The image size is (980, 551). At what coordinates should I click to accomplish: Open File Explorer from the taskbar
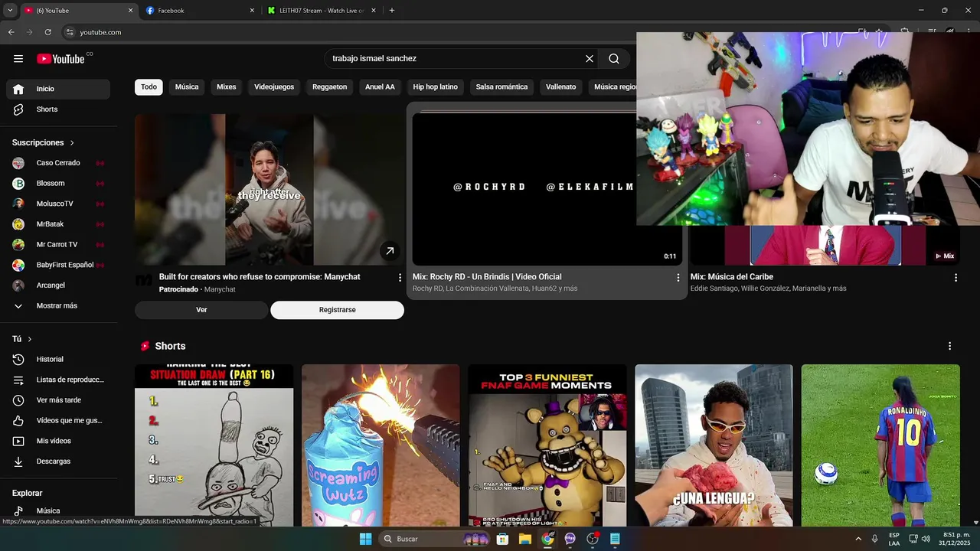(x=525, y=539)
